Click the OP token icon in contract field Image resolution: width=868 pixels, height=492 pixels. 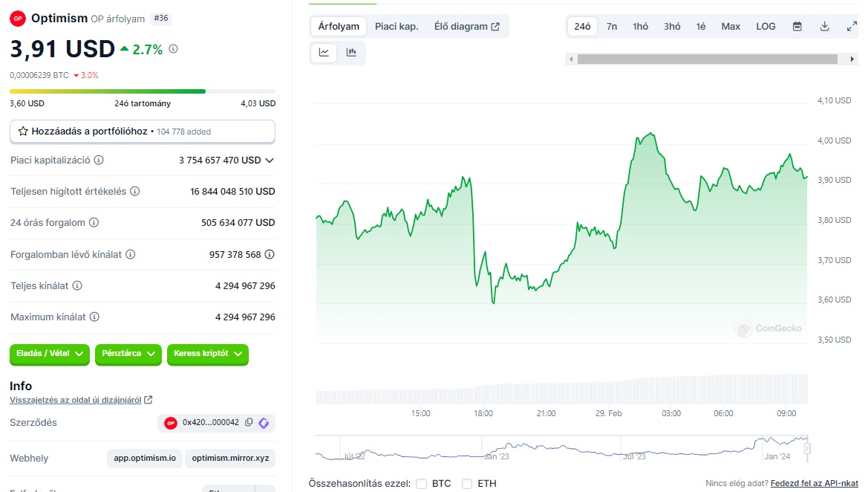click(171, 423)
